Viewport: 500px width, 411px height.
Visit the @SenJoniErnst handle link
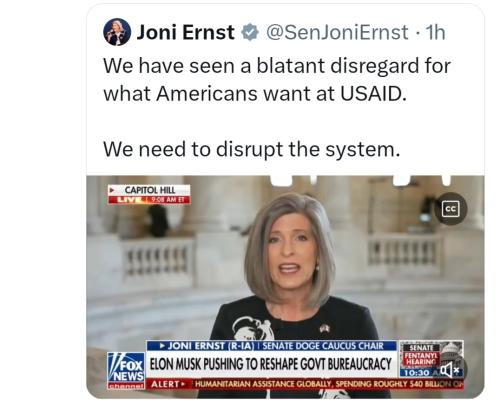coord(337,32)
